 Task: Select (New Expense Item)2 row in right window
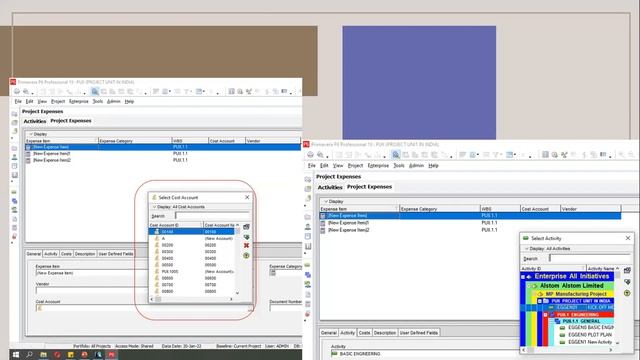[470, 230]
